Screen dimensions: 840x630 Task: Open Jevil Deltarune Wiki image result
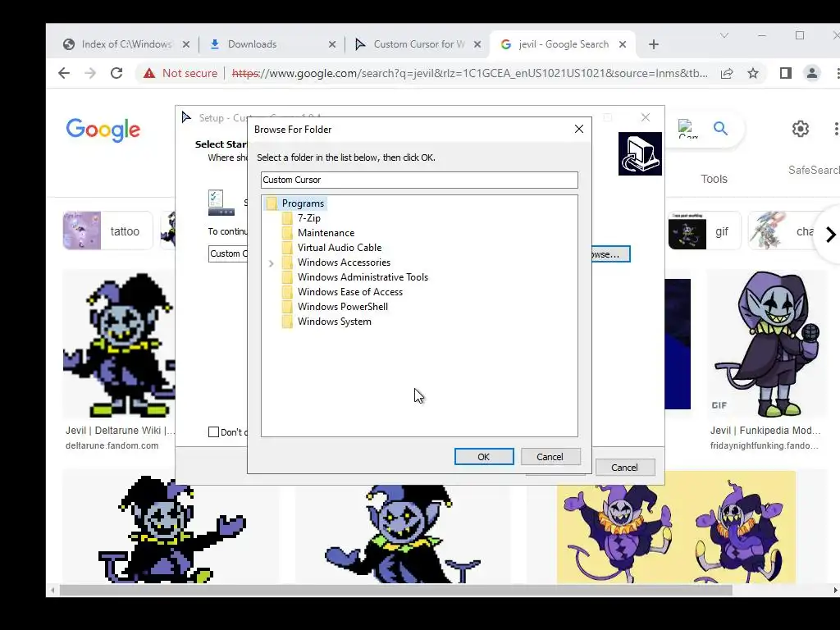pyautogui.click(x=119, y=344)
